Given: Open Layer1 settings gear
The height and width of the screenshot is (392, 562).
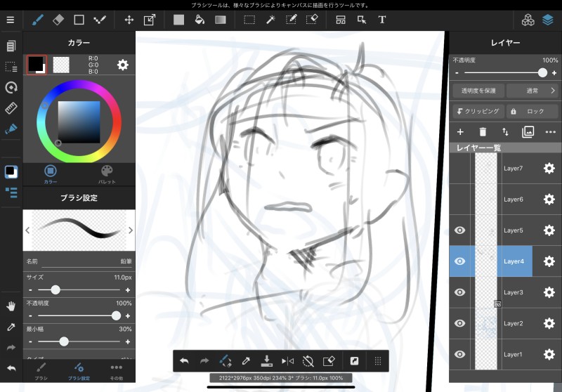Looking at the screenshot, I should 549,354.
